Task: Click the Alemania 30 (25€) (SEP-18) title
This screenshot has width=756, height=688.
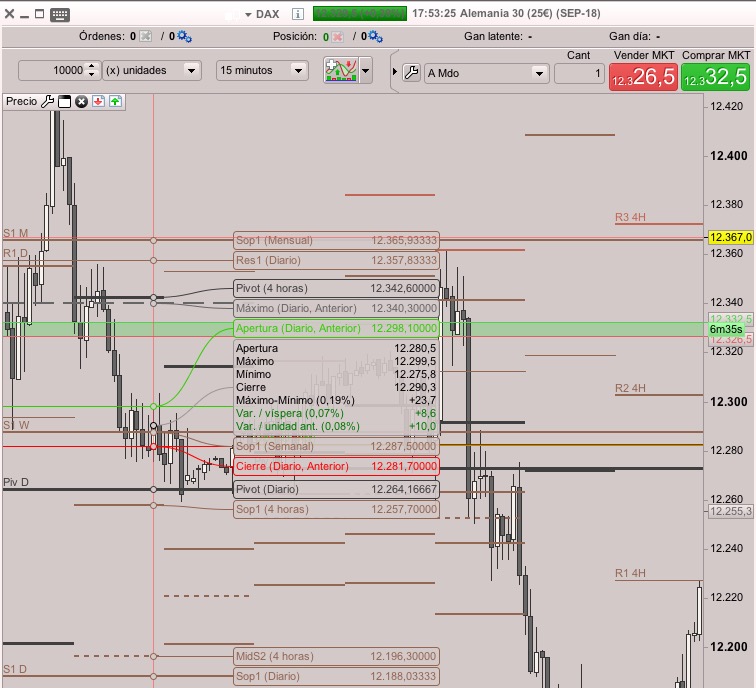Action: pos(530,13)
